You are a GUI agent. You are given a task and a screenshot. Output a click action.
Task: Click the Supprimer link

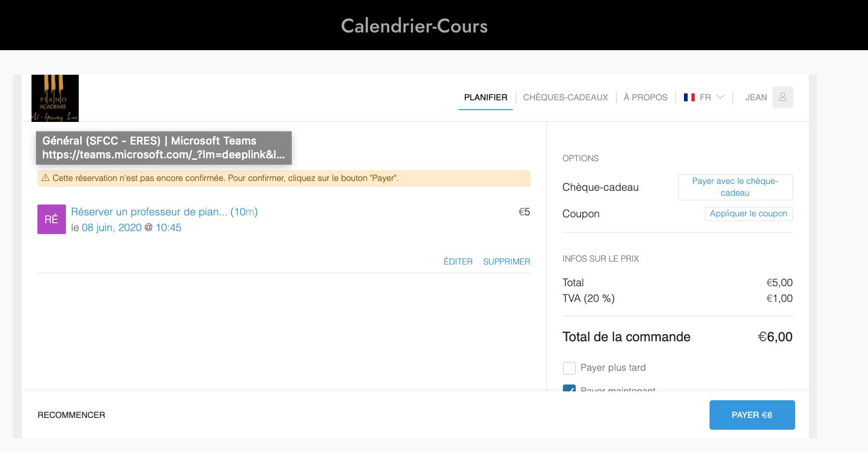pos(506,262)
